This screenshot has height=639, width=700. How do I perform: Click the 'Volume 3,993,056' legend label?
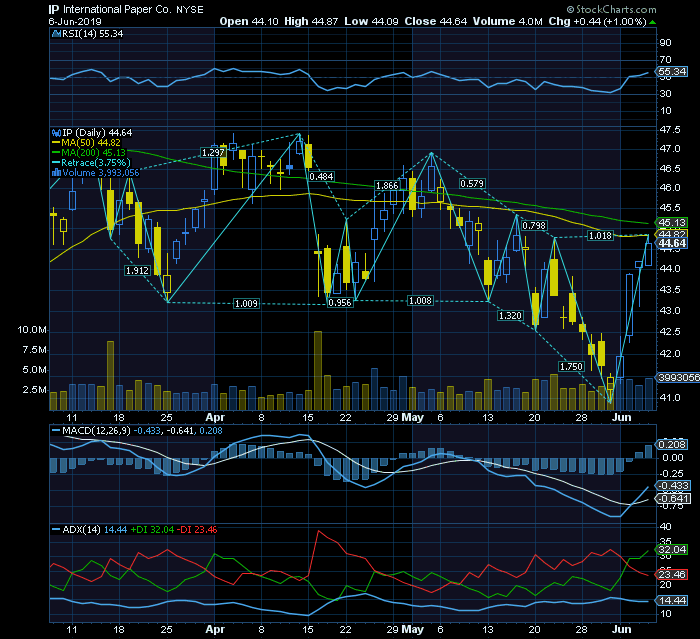pos(100,173)
